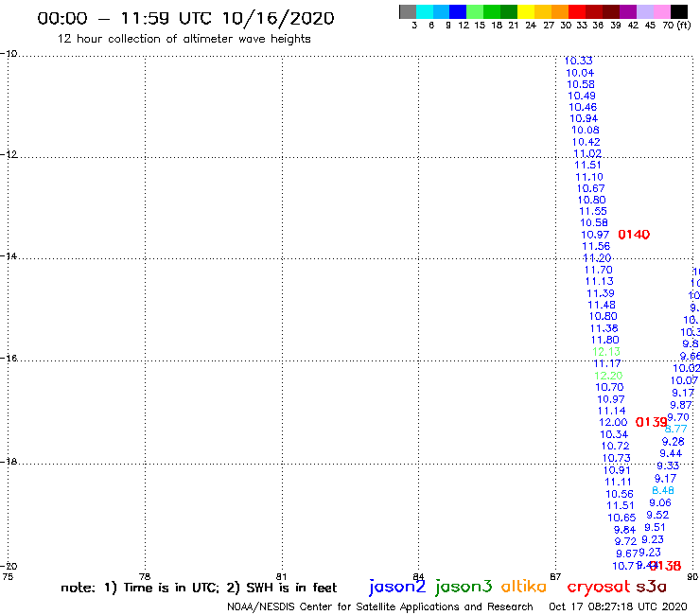Click the wave height value 10.94

584,118
